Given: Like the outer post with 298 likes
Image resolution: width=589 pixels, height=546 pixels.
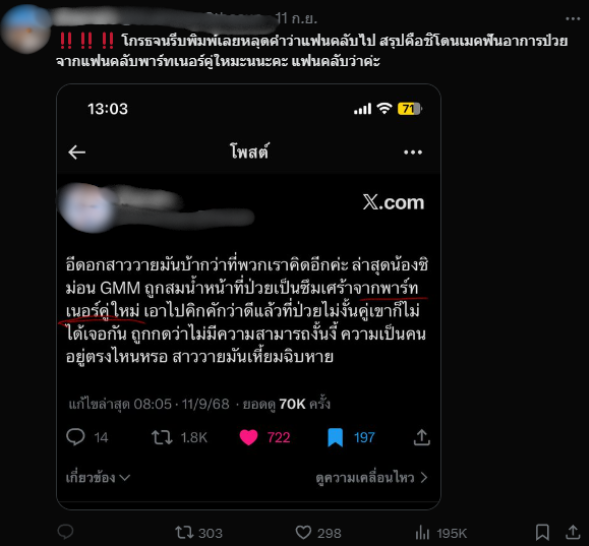Looking at the screenshot, I should [x=318, y=532].
